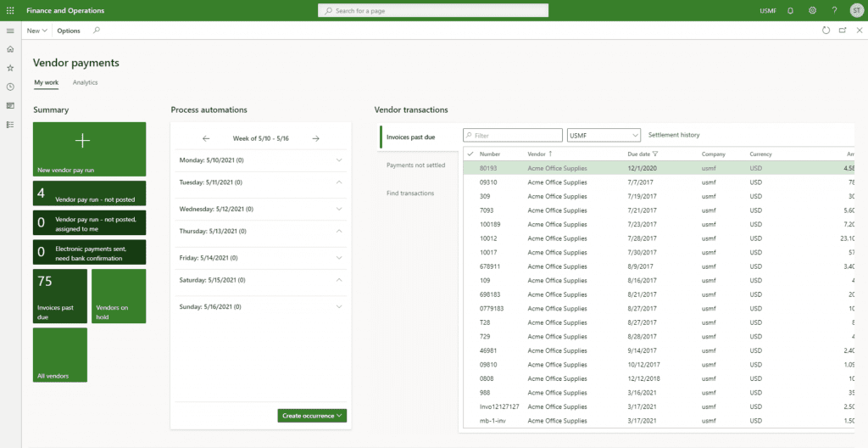Open the help question mark icon
This screenshot has width=868, height=448.
(x=834, y=10)
